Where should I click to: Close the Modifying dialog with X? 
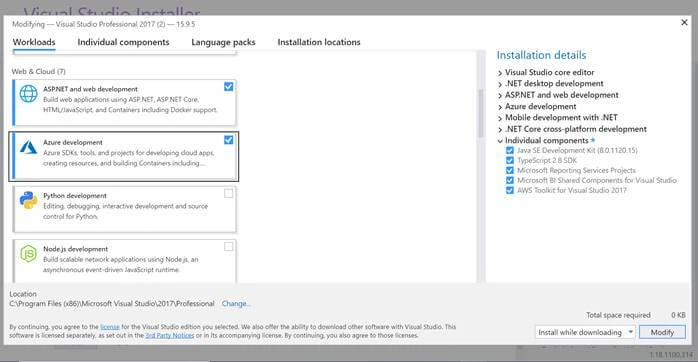coord(684,22)
